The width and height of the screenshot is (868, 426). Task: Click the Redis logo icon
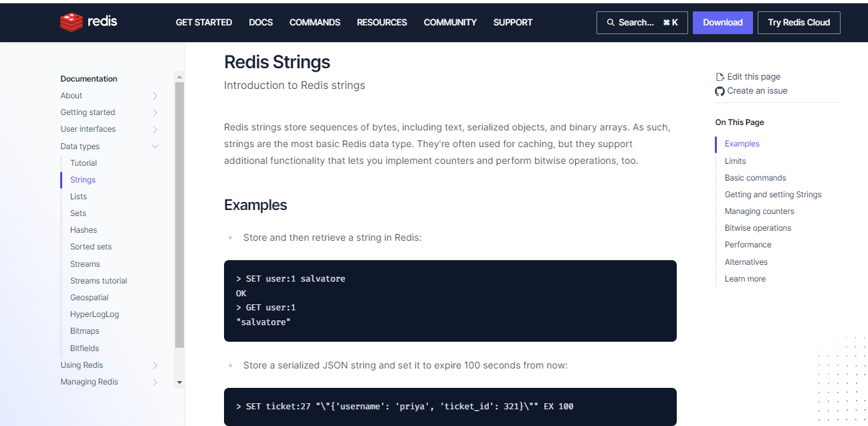71,22
